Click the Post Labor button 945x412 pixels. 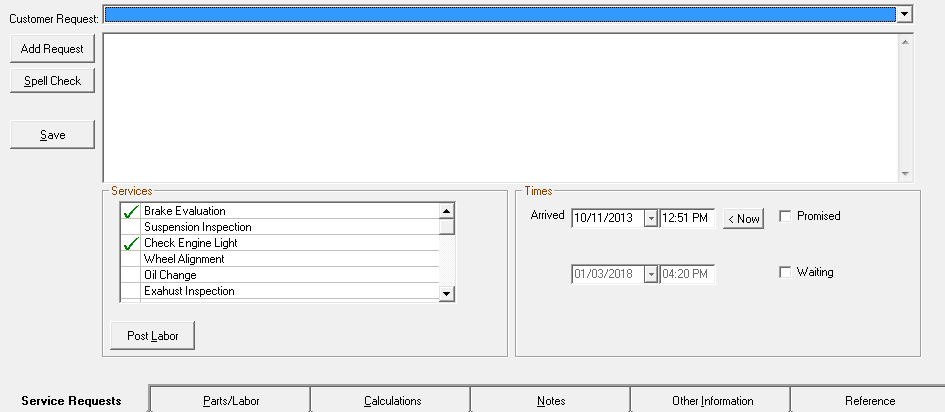[x=152, y=336]
